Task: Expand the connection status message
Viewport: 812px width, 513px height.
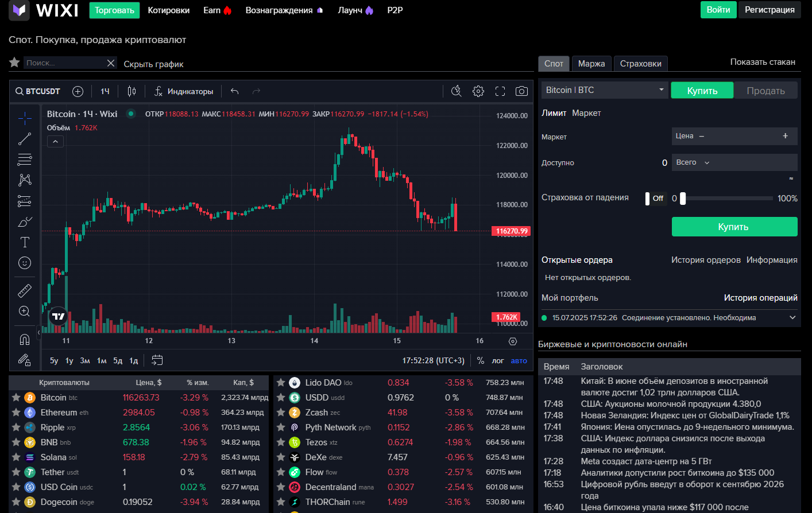Action: pos(792,317)
